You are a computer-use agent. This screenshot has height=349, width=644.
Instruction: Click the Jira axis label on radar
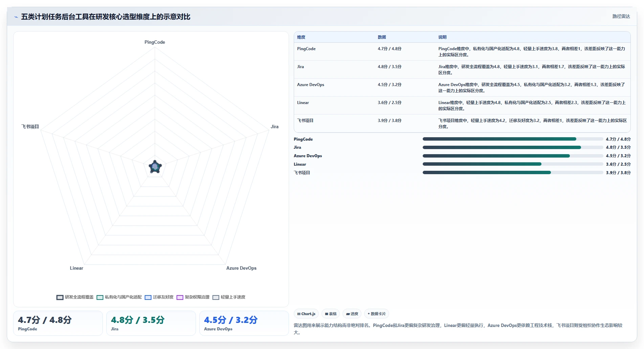click(274, 126)
